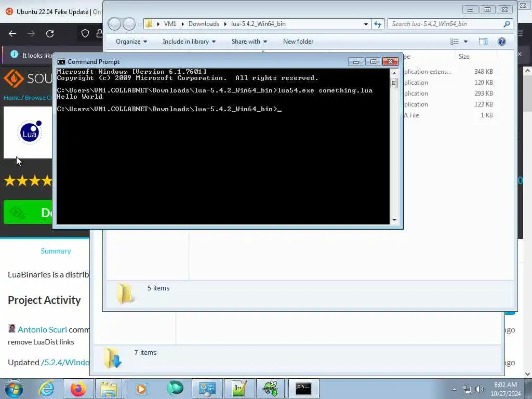
Task: Click Downloads in the address breadcrumb
Action: [x=204, y=24]
